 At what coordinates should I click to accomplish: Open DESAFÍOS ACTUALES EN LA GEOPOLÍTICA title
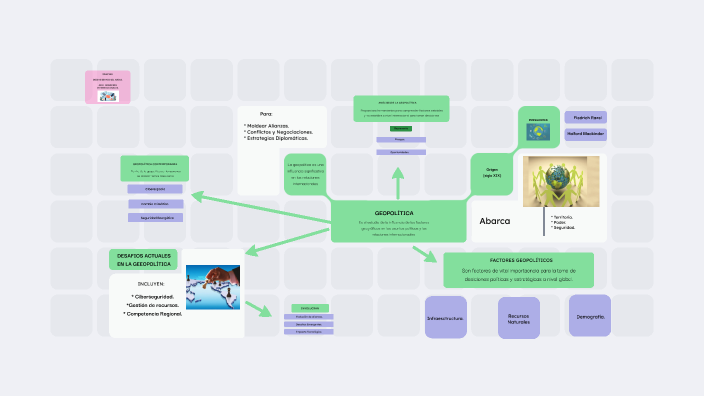143,260
